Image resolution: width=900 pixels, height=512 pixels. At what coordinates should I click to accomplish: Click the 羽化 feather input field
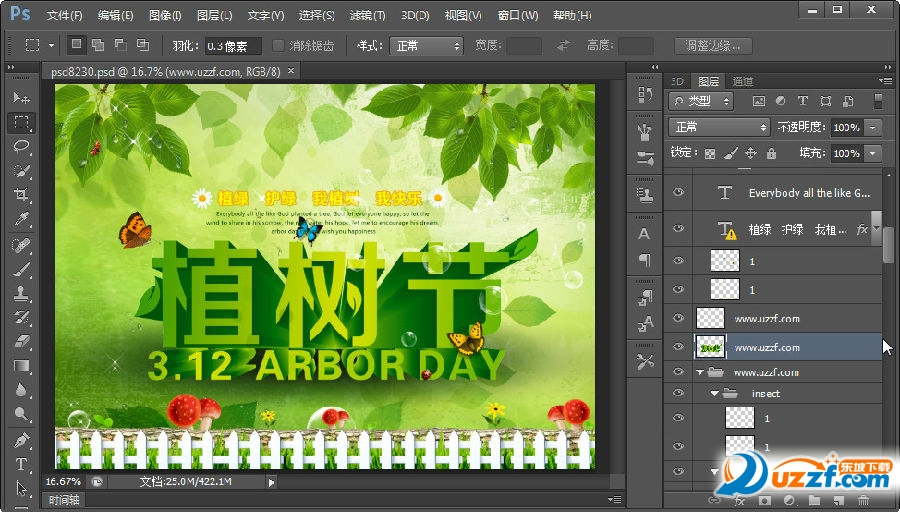pyautogui.click(x=232, y=46)
